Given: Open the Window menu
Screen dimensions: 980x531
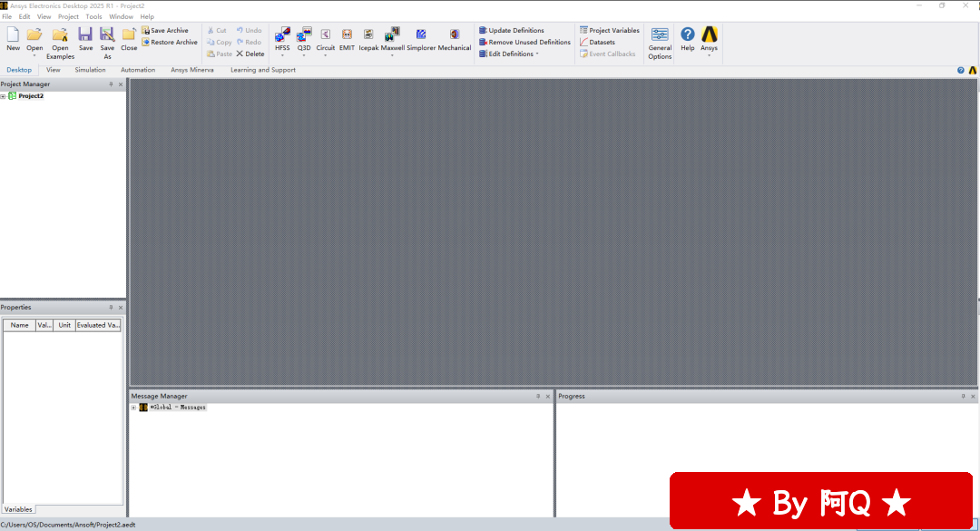Looking at the screenshot, I should (121, 17).
